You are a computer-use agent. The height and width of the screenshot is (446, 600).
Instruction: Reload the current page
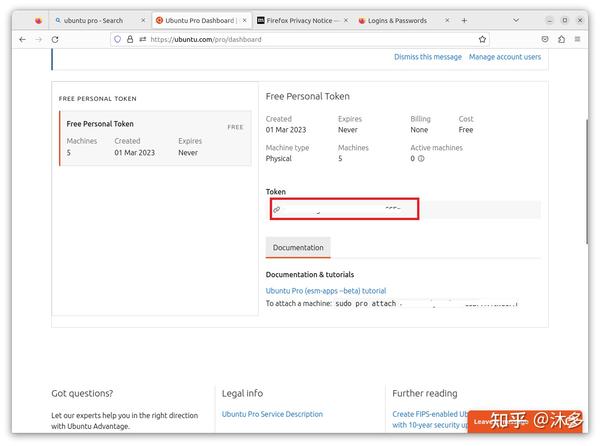[x=55, y=39]
